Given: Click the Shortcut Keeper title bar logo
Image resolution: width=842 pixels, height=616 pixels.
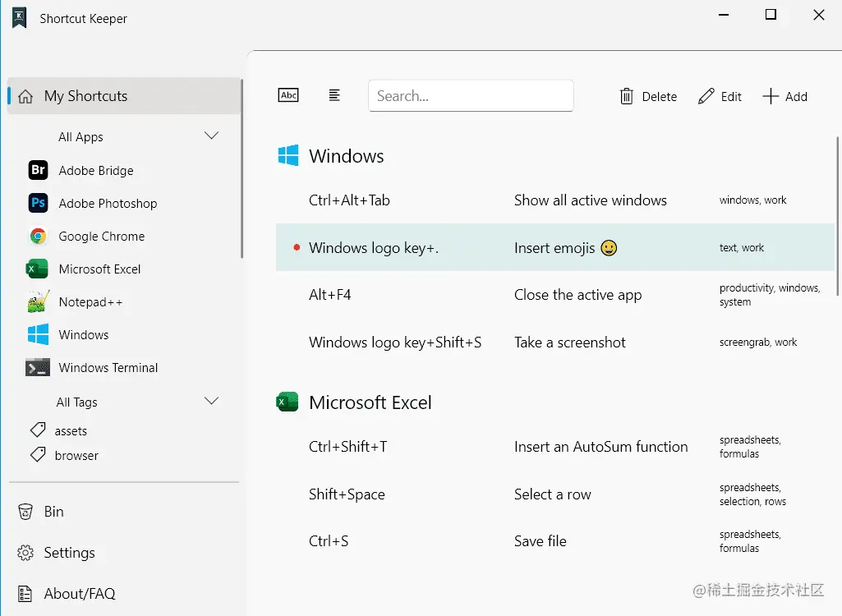Looking at the screenshot, I should point(20,18).
